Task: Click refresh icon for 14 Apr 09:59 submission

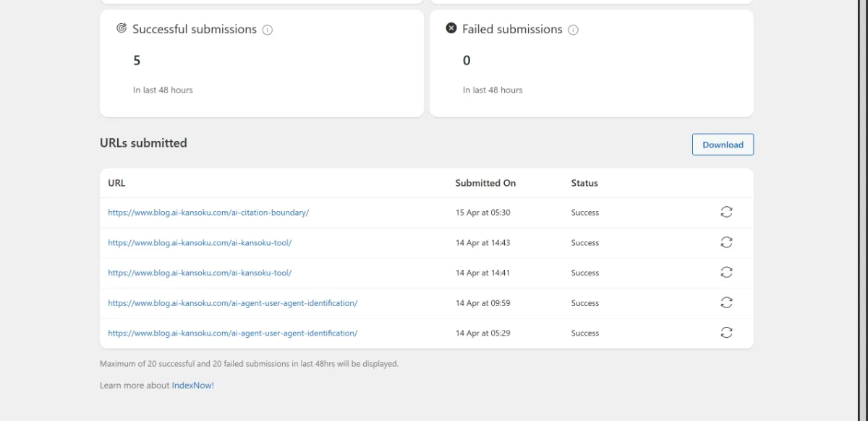Action: [726, 303]
